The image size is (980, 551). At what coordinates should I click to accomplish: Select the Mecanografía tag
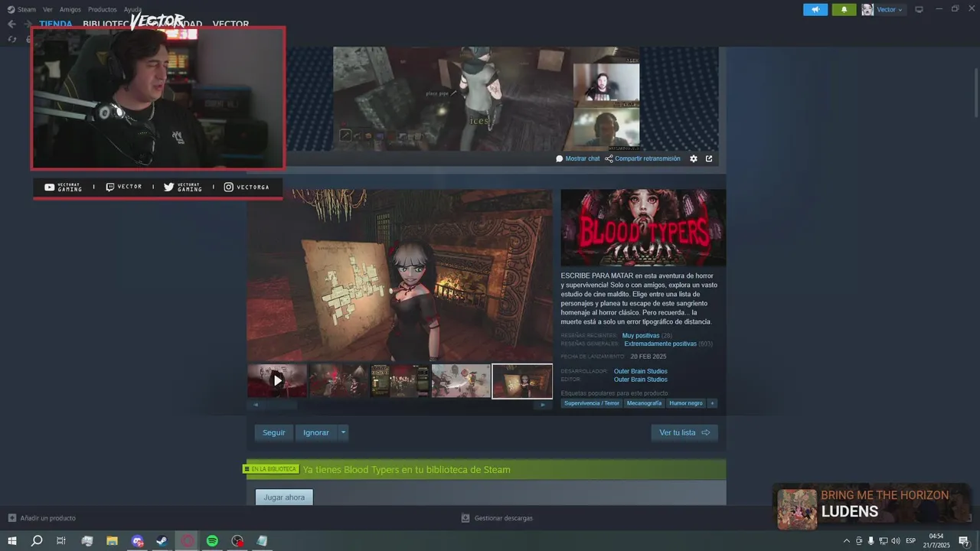click(x=644, y=403)
